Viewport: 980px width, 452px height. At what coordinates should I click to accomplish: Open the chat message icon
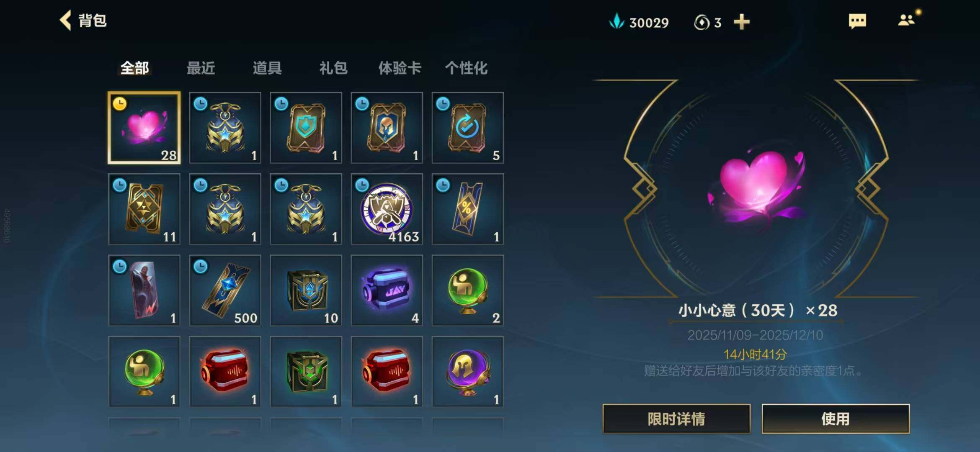[857, 21]
